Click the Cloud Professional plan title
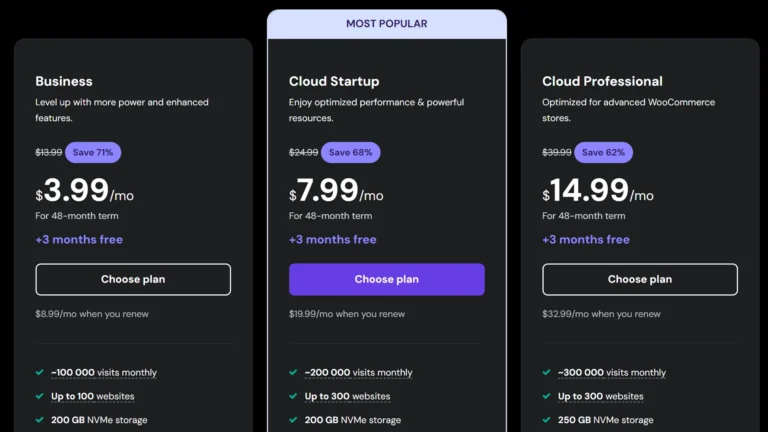This screenshot has width=768, height=432. click(x=602, y=81)
